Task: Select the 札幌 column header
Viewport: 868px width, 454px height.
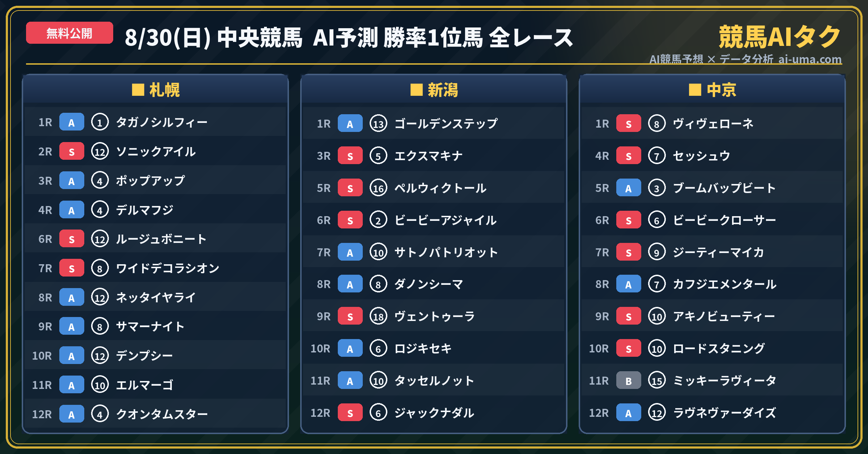Action: 156,90
